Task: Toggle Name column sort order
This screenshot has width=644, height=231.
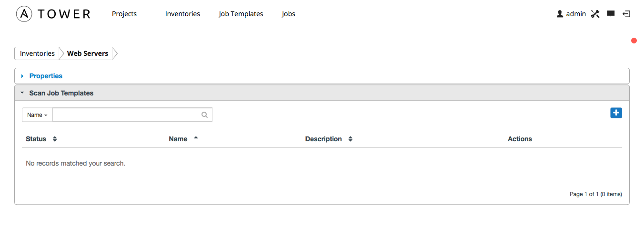Action: 196,137
